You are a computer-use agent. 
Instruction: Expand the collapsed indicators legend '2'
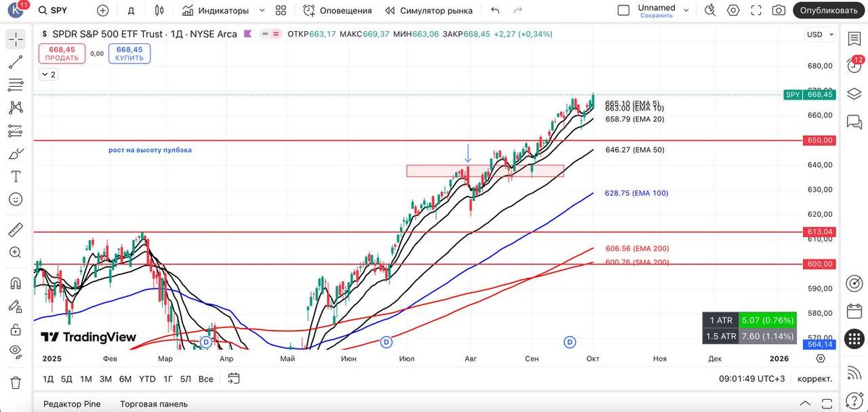coord(48,74)
